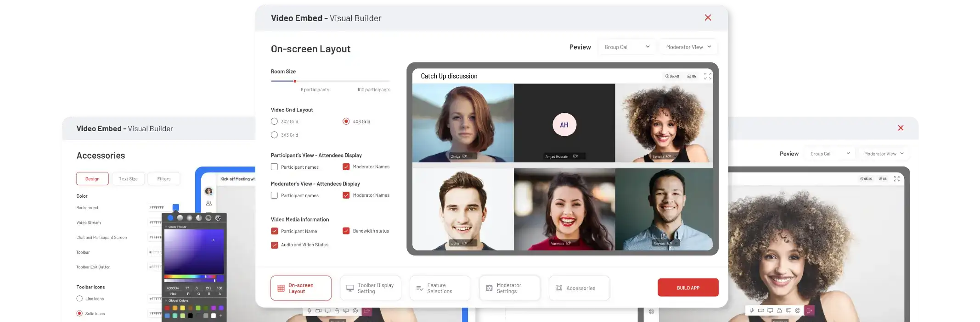Click Vanessa's video tile
The image size is (980, 322).
pyautogui.click(x=564, y=209)
